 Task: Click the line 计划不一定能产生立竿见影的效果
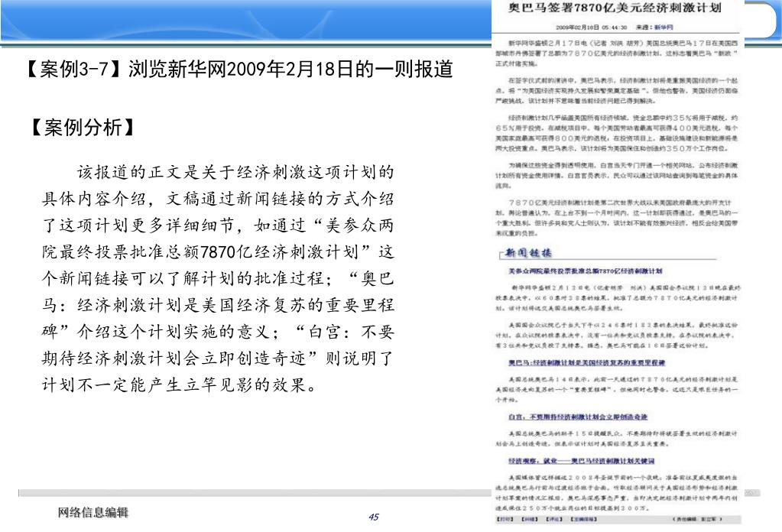(x=179, y=384)
